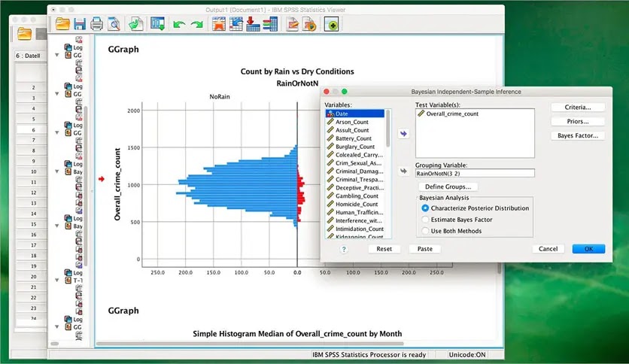Click the Reset button
This screenshot has height=364, width=629.
pos(384,249)
